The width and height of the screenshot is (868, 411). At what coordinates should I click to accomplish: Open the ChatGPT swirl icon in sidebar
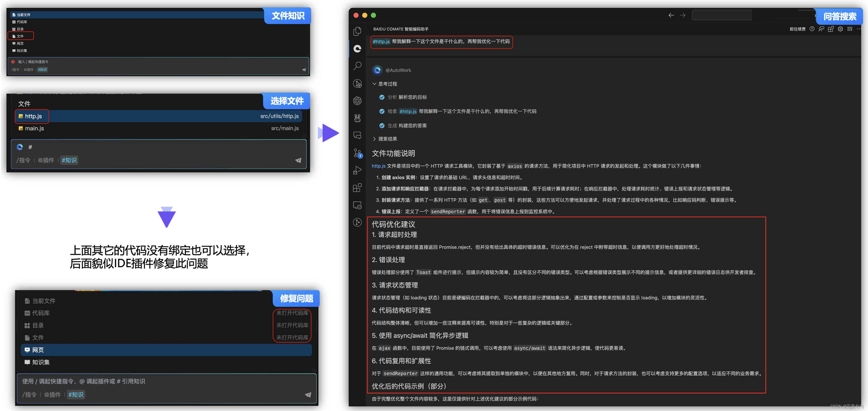coord(357,101)
